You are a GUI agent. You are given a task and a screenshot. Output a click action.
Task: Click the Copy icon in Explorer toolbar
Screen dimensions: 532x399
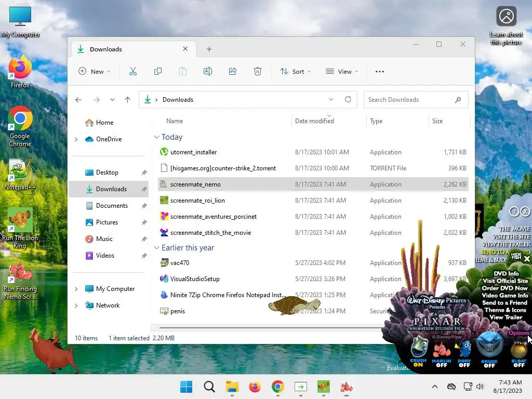point(158,71)
